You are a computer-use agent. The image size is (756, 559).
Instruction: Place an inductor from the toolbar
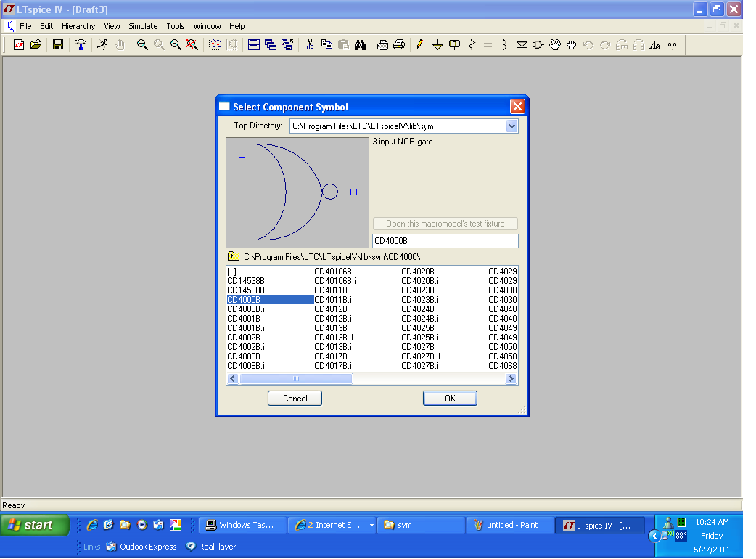click(x=505, y=45)
